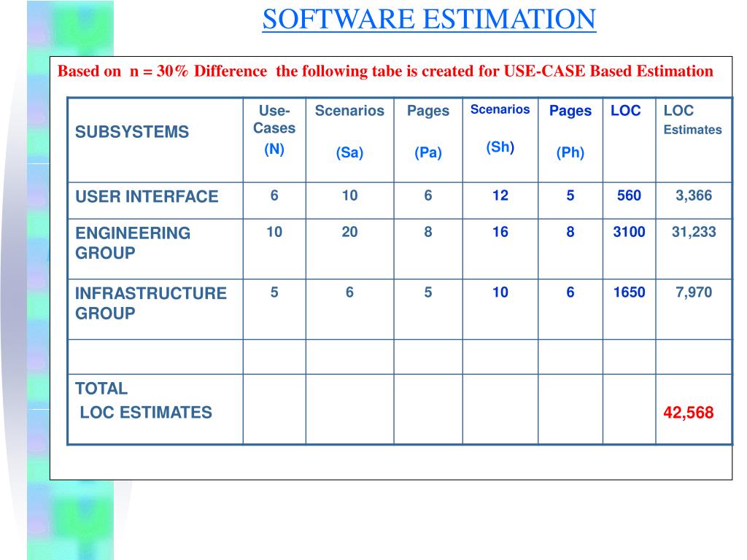Click Engineering Group use-cases value 10
The image size is (747, 560).
coord(274,233)
